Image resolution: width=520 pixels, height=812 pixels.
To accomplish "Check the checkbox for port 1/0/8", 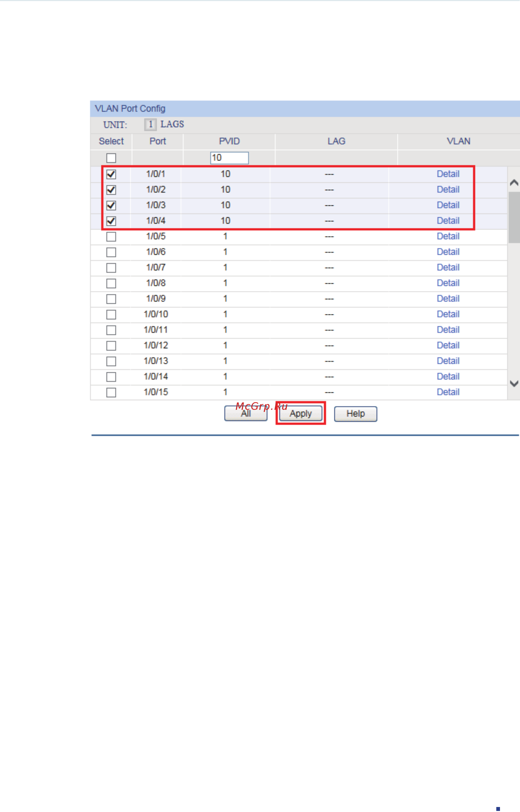I will [x=111, y=283].
